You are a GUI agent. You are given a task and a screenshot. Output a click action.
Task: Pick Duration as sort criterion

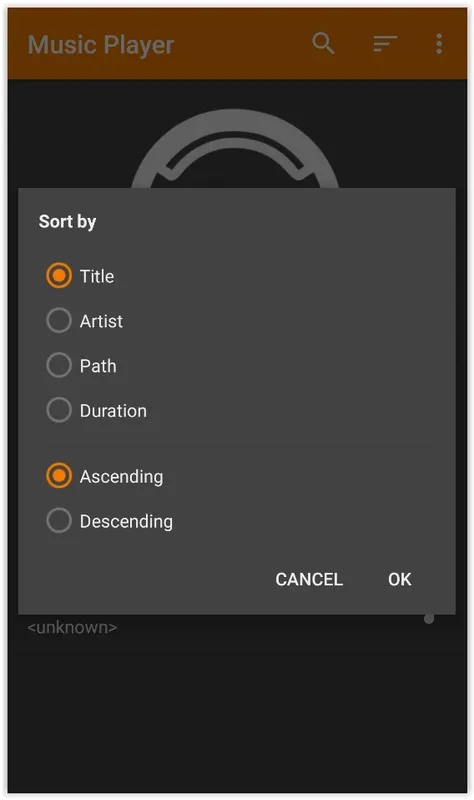(59, 410)
